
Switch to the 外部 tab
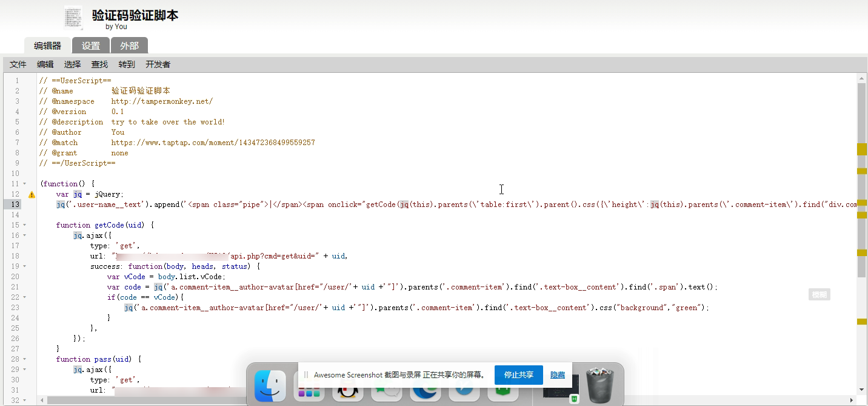coord(129,46)
